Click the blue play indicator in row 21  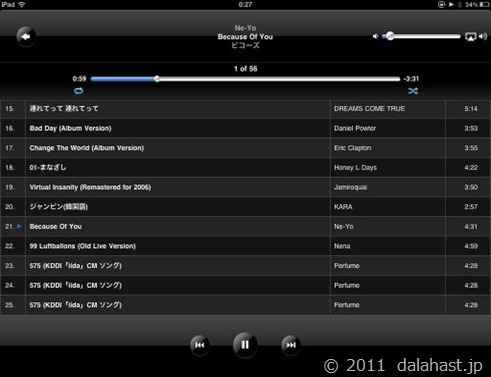pos(19,226)
